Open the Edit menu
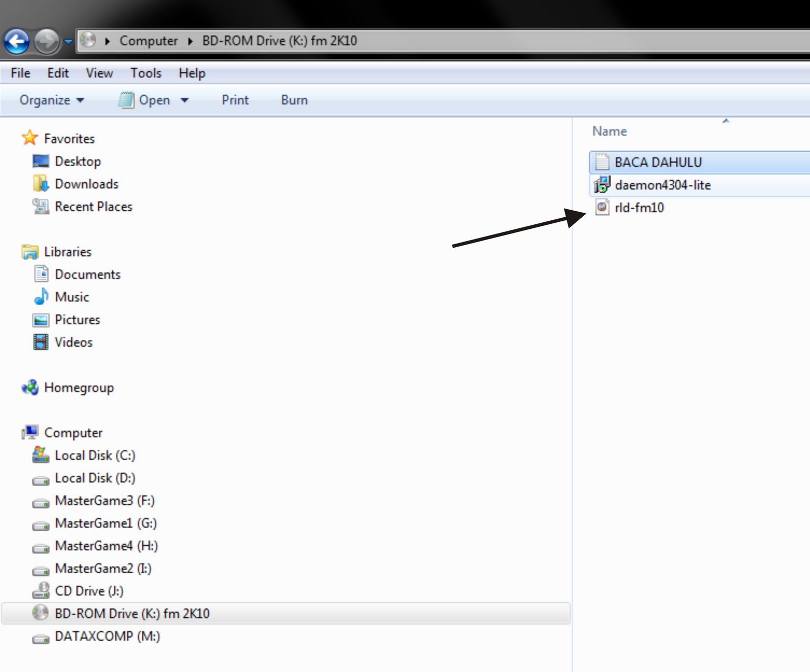Viewport: 810px width, 672px height. (x=58, y=73)
